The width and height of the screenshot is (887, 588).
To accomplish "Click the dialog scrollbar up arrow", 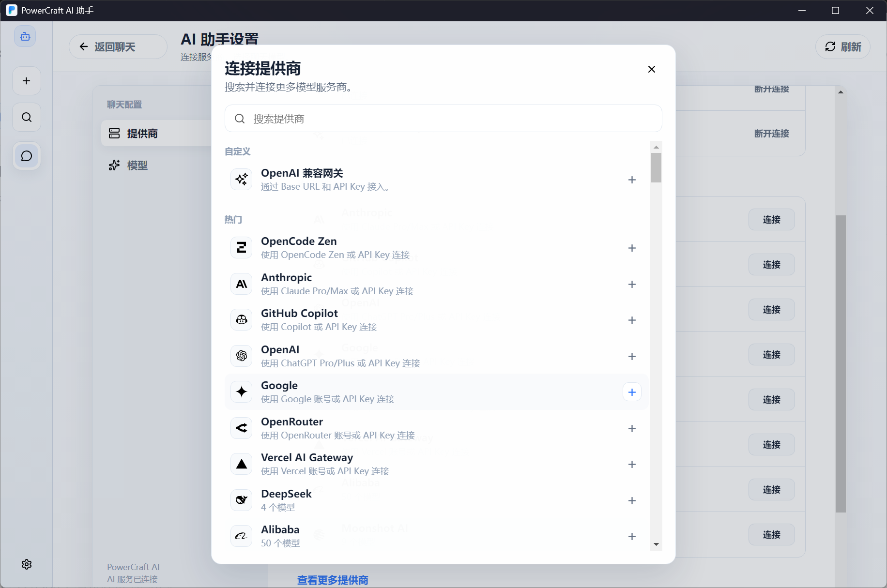I will pos(656,147).
